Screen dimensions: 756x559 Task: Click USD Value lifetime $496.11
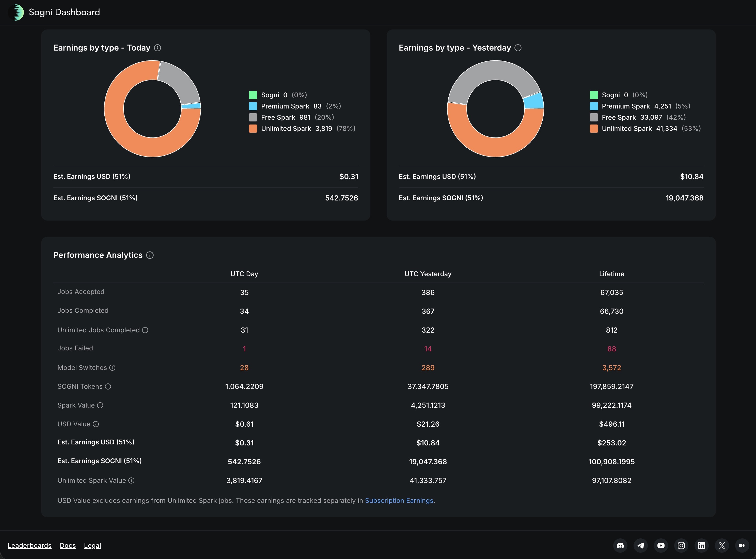[611, 424]
